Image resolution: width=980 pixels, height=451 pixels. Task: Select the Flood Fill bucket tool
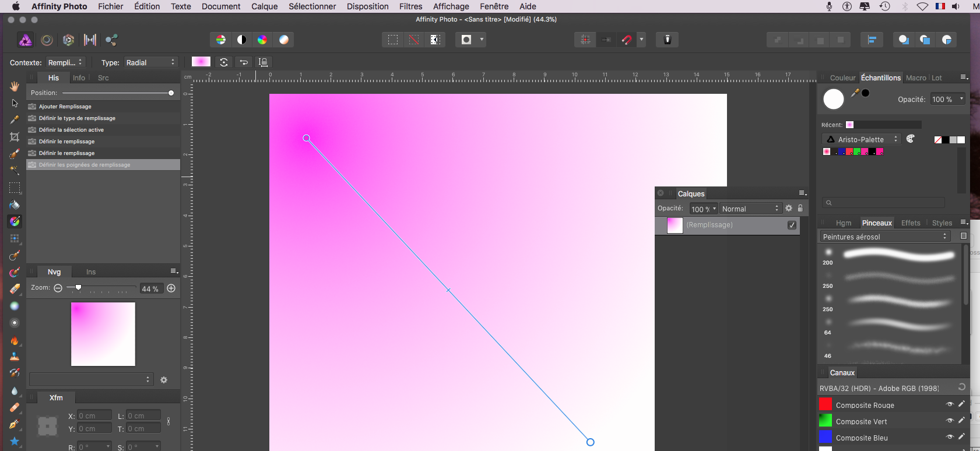tap(15, 205)
